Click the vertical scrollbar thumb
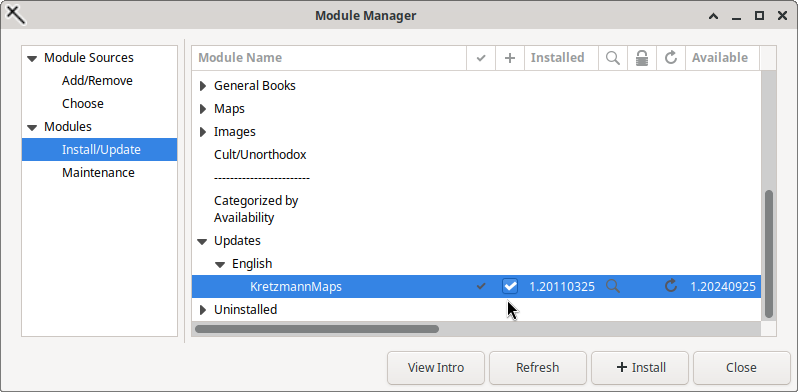Viewport: 798px width, 392px height. pyautogui.click(x=768, y=254)
